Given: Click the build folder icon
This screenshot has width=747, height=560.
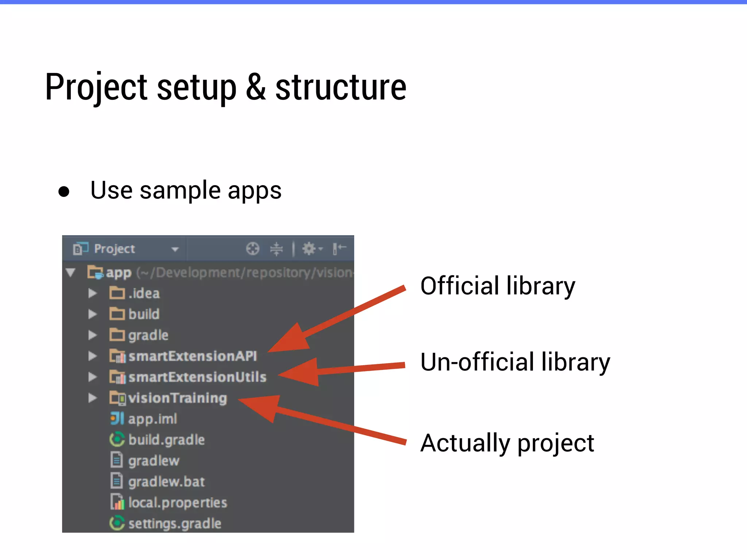Looking at the screenshot, I should point(117,314).
